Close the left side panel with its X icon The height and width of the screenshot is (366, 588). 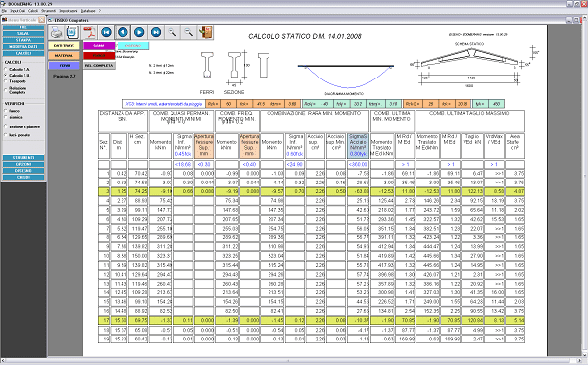tap(41, 20)
